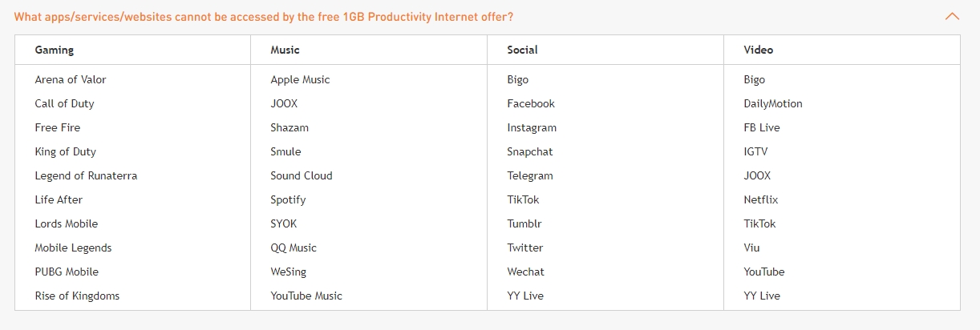Click Netflix in the Video column
This screenshot has width=980, height=330.
(761, 199)
